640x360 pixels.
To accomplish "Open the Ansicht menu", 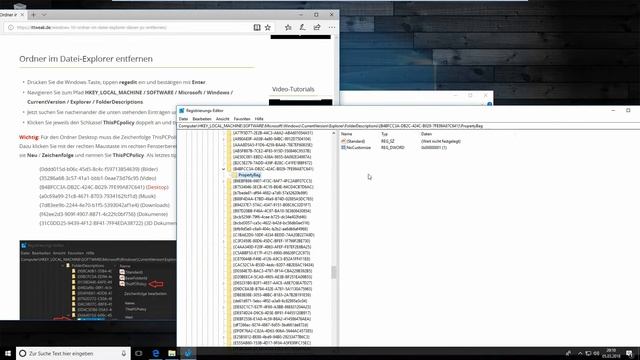I will coord(222,119).
